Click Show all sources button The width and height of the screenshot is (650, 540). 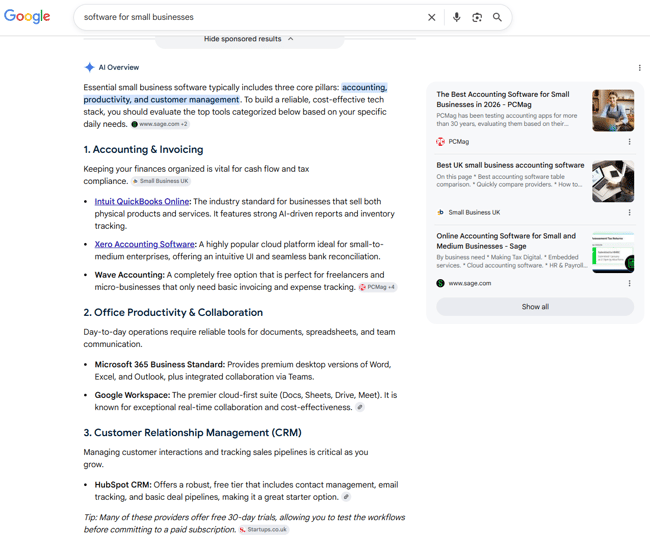point(535,307)
